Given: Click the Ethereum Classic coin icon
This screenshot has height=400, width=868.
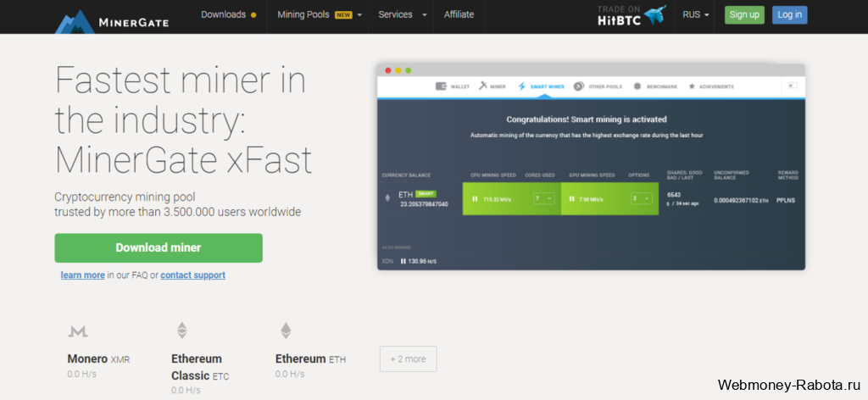Looking at the screenshot, I should 181,331.
